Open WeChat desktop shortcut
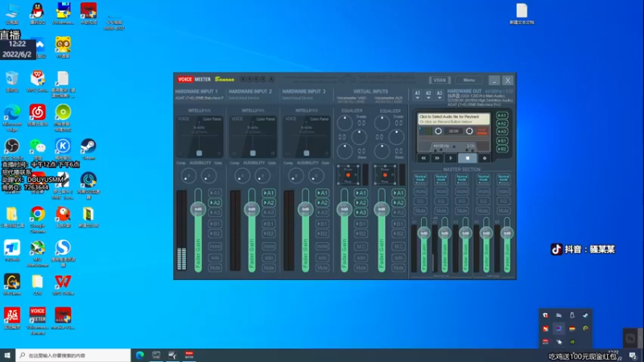This screenshot has width=644, height=362. point(37,149)
